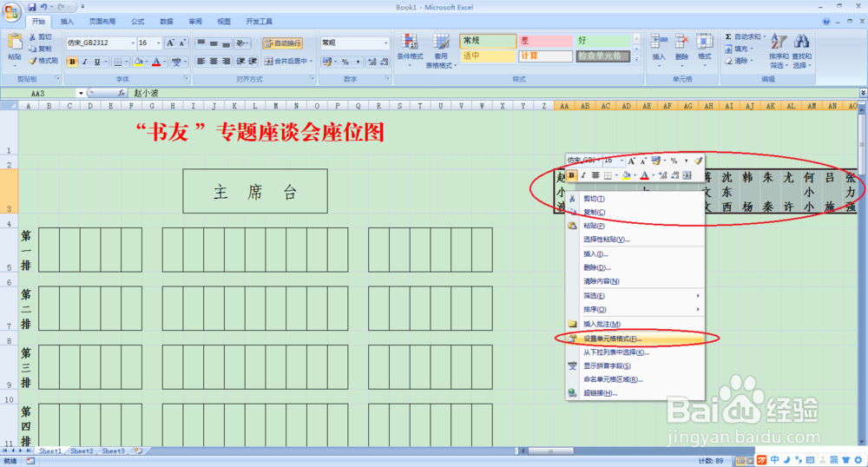Apply the 计算 (Calculation) cell style

545,56
